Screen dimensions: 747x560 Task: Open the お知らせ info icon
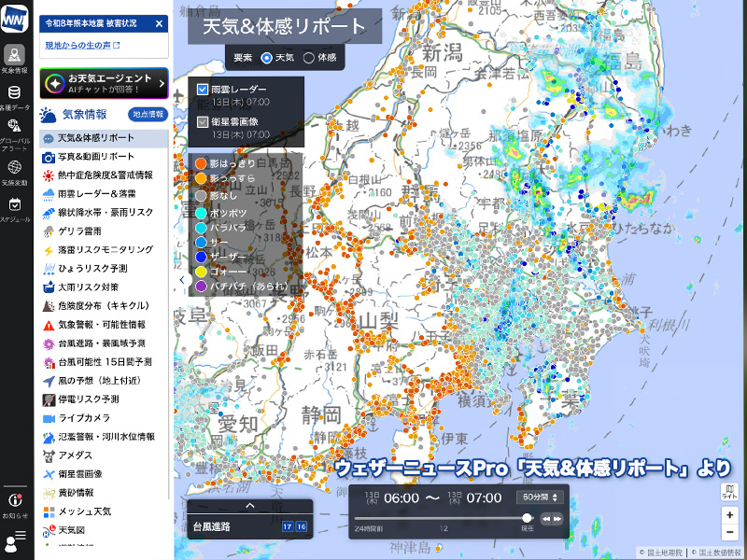coord(15,500)
